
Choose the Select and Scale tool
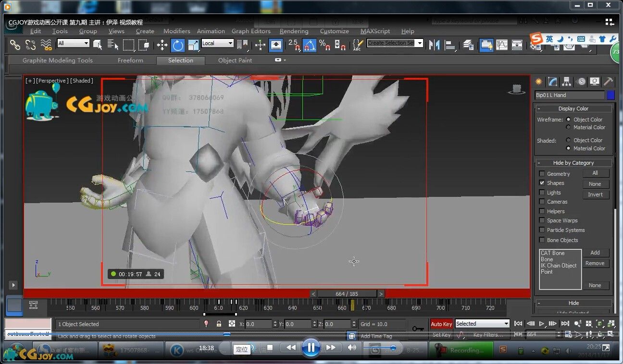[x=193, y=45]
